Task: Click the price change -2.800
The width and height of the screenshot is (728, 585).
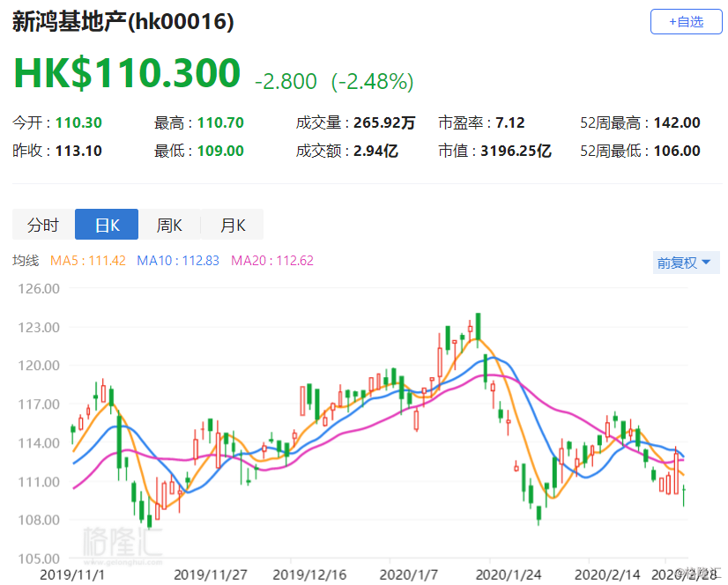Action: tap(286, 82)
